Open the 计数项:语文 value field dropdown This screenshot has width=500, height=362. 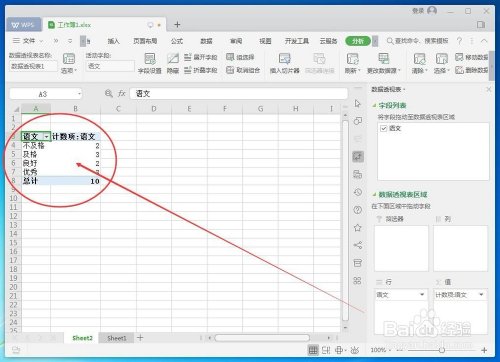click(x=481, y=295)
